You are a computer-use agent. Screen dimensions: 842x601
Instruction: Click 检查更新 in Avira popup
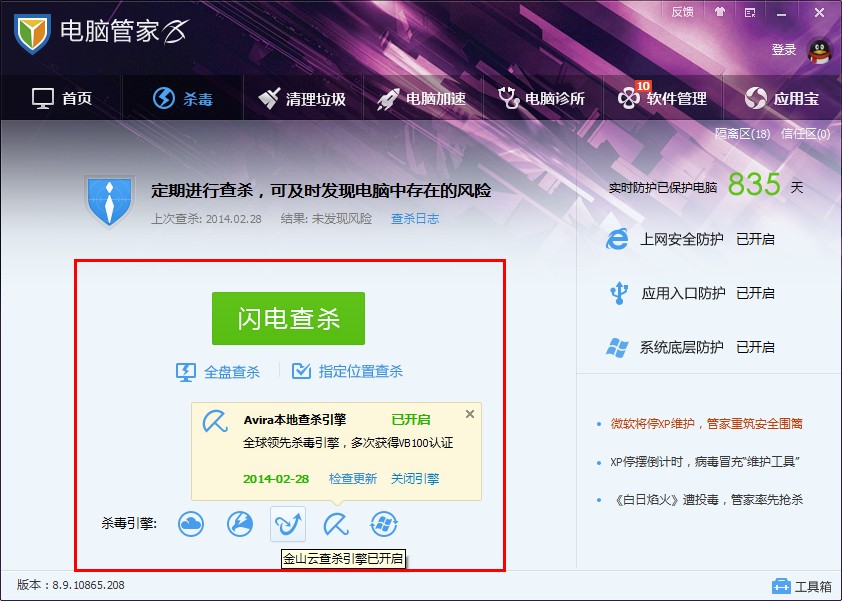(353, 479)
